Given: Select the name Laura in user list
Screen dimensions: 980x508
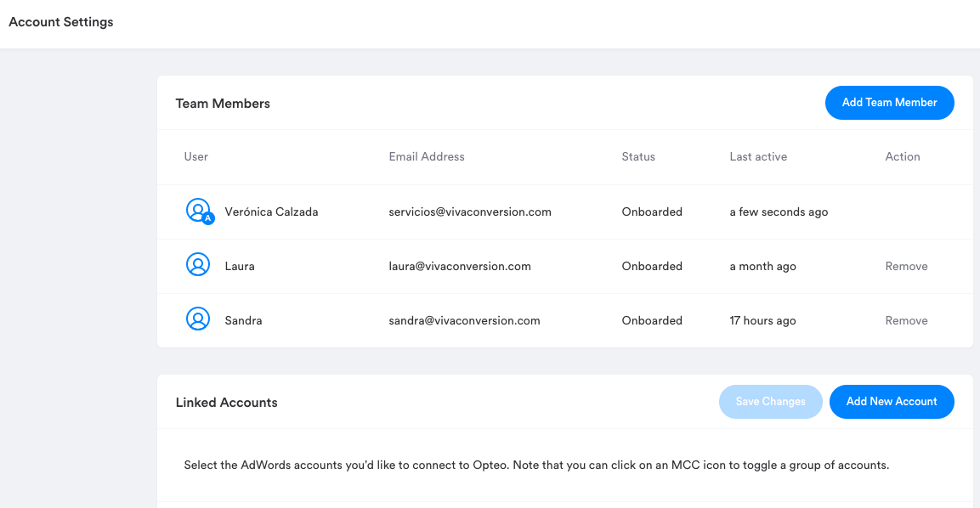Looking at the screenshot, I should click(240, 266).
